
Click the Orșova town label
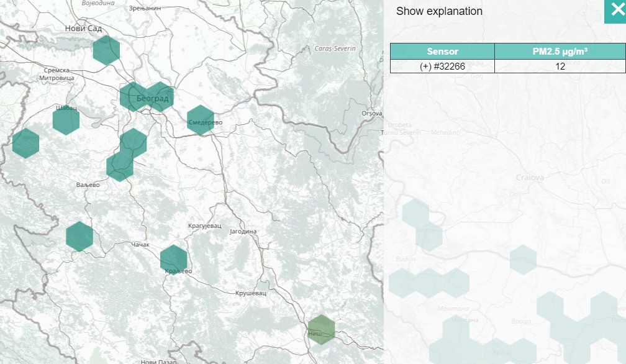(371, 113)
